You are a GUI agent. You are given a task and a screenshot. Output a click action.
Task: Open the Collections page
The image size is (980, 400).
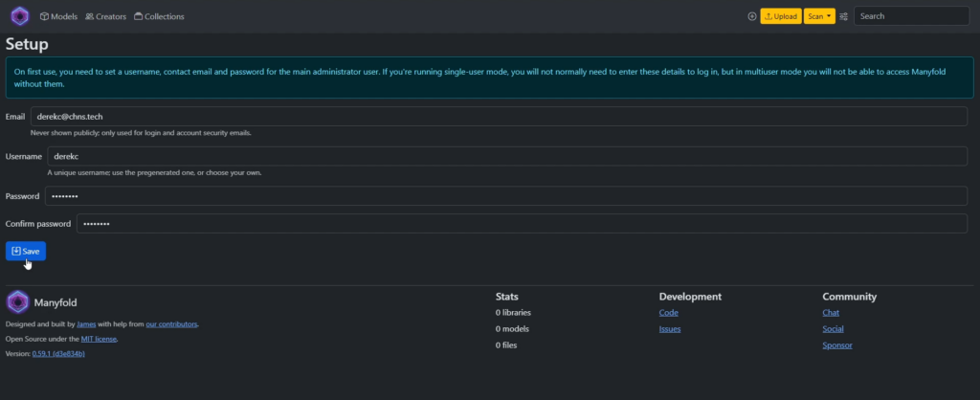pyautogui.click(x=160, y=16)
